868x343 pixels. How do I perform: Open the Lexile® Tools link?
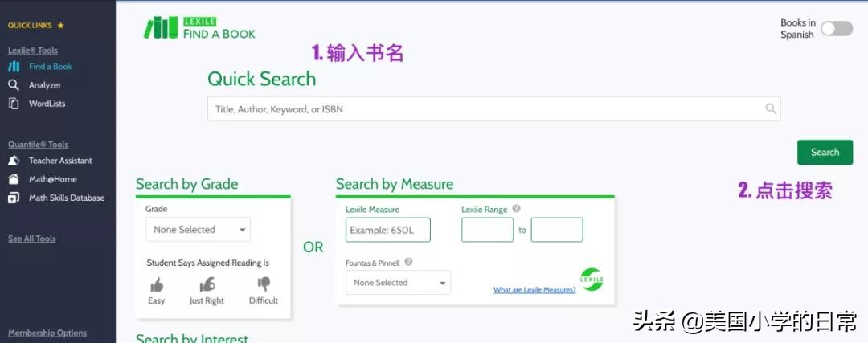pos(33,51)
